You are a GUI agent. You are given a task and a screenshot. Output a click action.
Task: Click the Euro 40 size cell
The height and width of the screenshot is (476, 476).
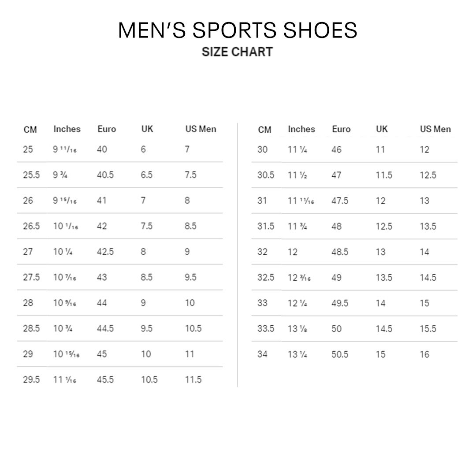click(x=102, y=149)
